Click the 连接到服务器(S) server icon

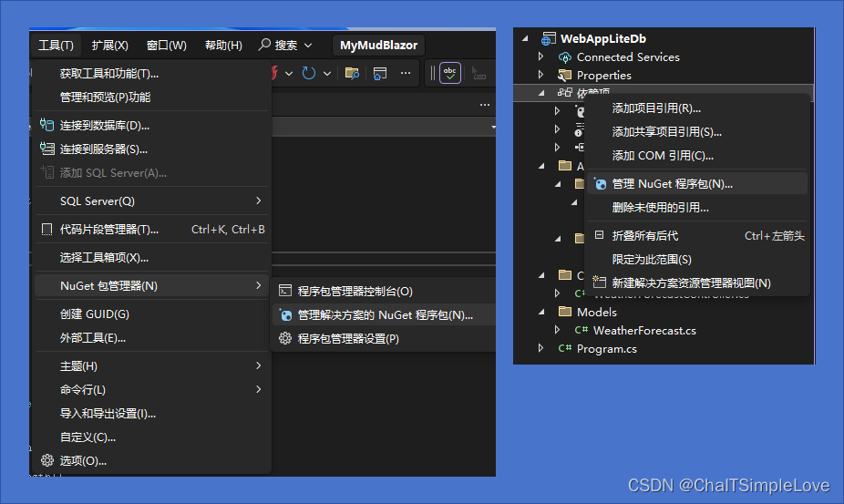tap(46, 149)
